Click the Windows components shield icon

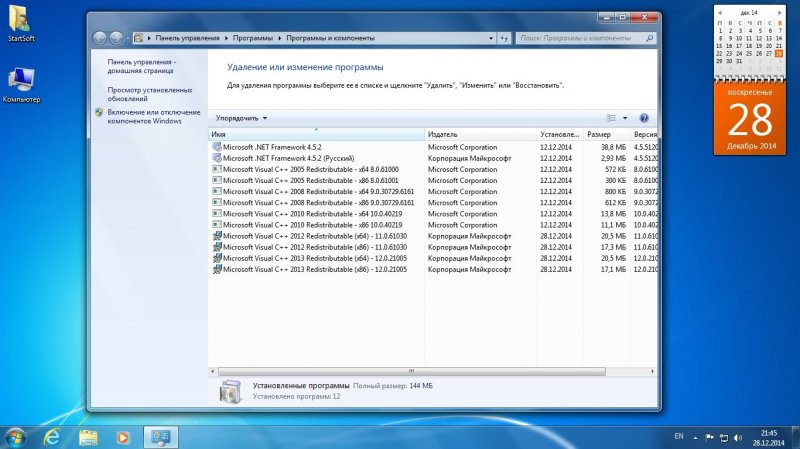(99, 112)
